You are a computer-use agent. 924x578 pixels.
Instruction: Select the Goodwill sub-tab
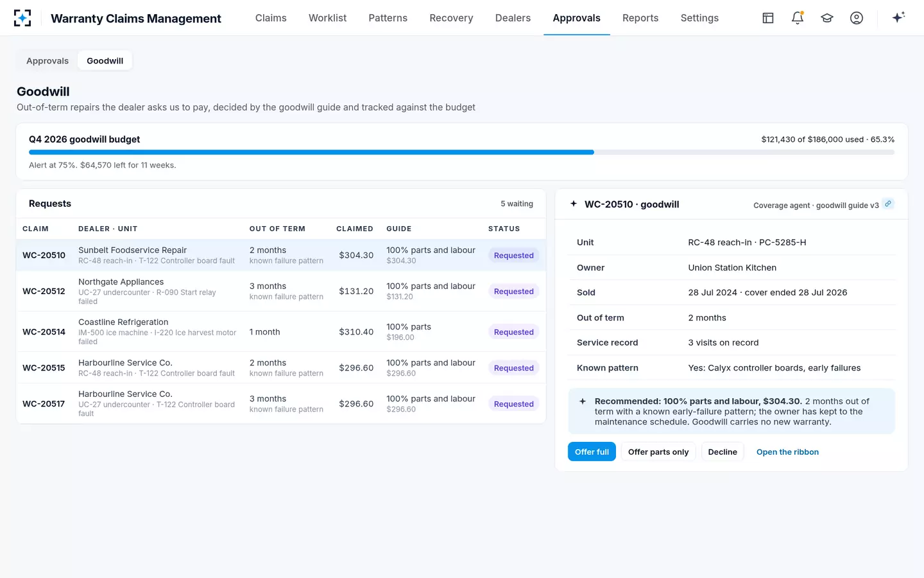tap(105, 61)
